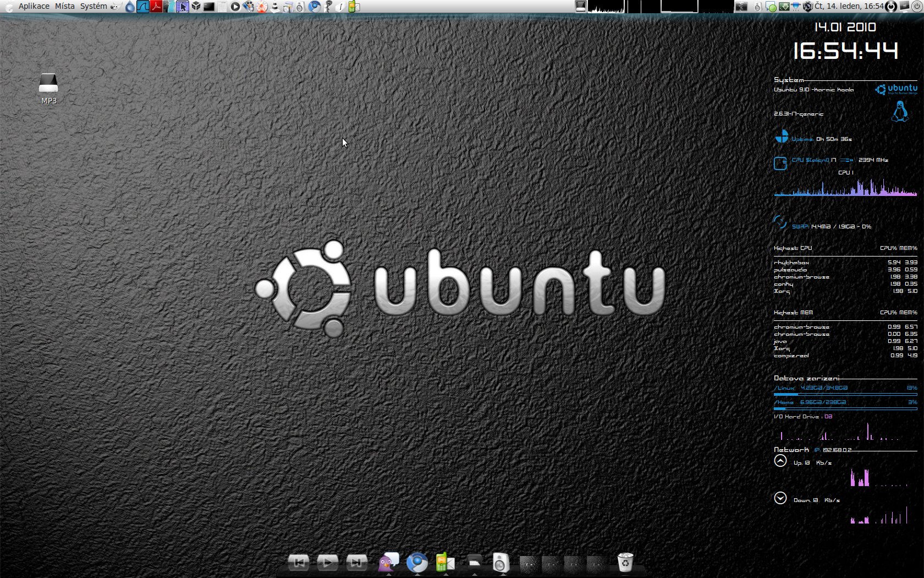
Task: Open the system monitor CPU graph applet
Action: point(606,7)
